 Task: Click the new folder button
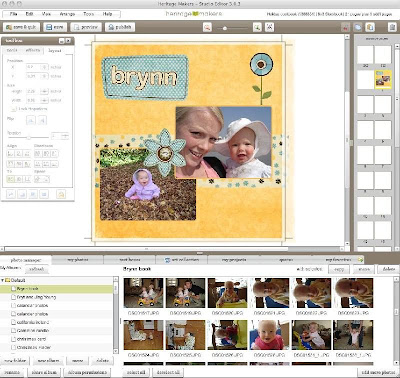click(x=15, y=361)
